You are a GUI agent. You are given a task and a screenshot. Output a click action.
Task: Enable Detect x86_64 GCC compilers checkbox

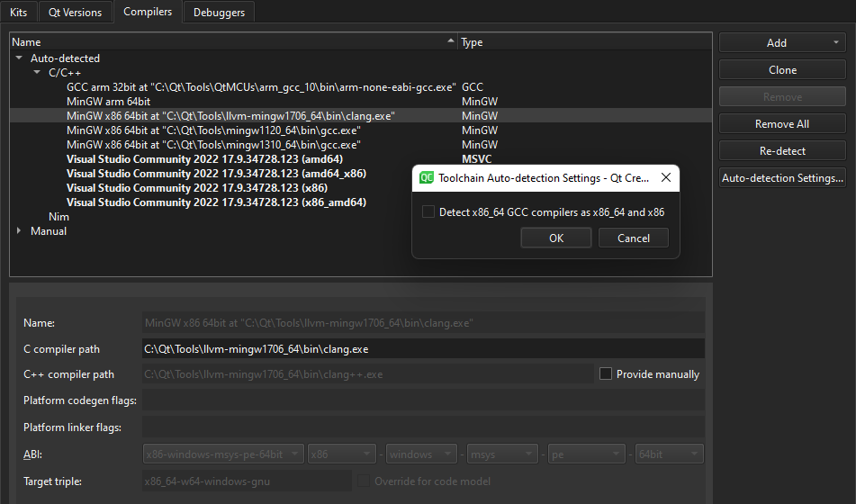(428, 212)
